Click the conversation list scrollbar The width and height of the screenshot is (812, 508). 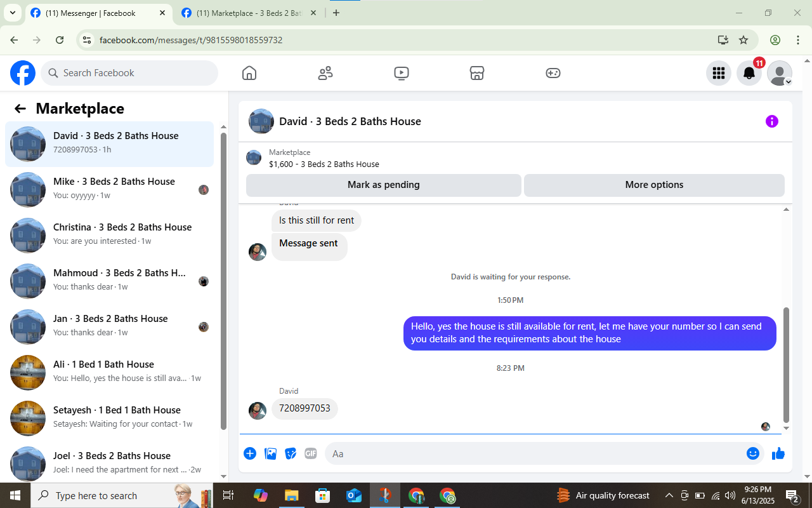click(223, 281)
